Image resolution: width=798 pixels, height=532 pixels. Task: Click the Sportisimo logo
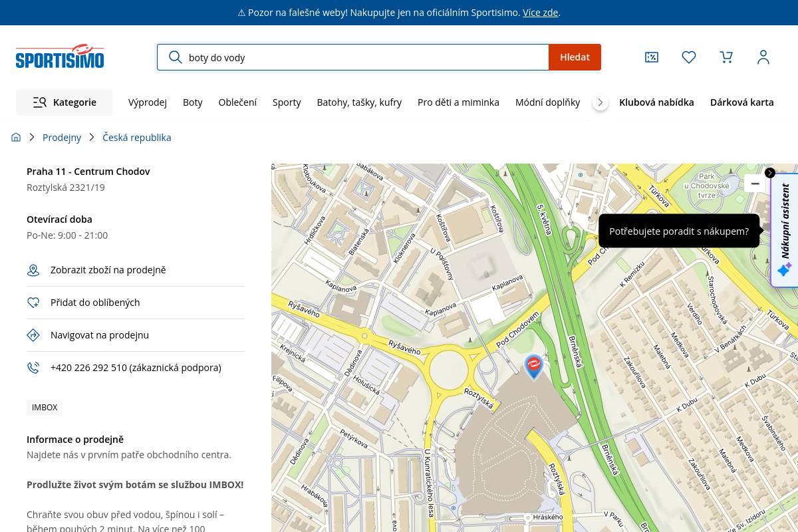(60, 57)
